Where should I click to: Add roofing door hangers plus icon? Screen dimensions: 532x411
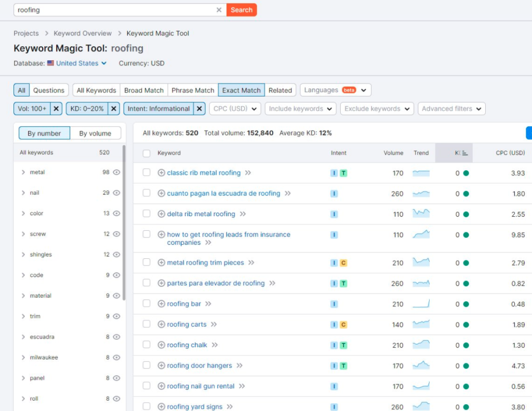pyautogui.click(x=162, y=365)
